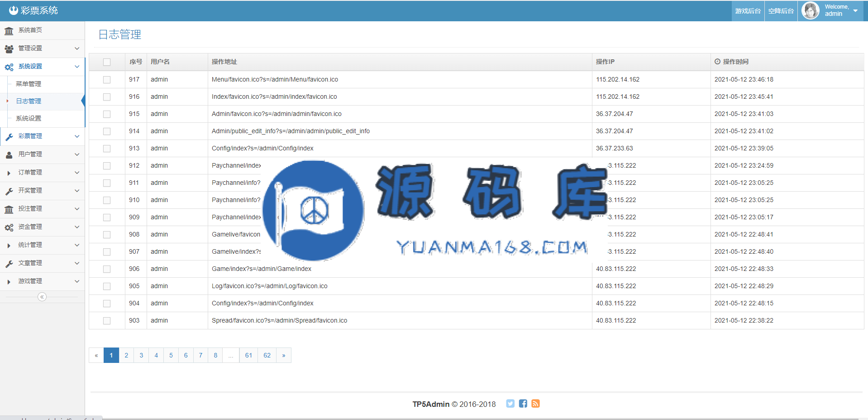Expand the 开奖管理 chevron
This screenshot has height=420, width=868.
[77, 191]
